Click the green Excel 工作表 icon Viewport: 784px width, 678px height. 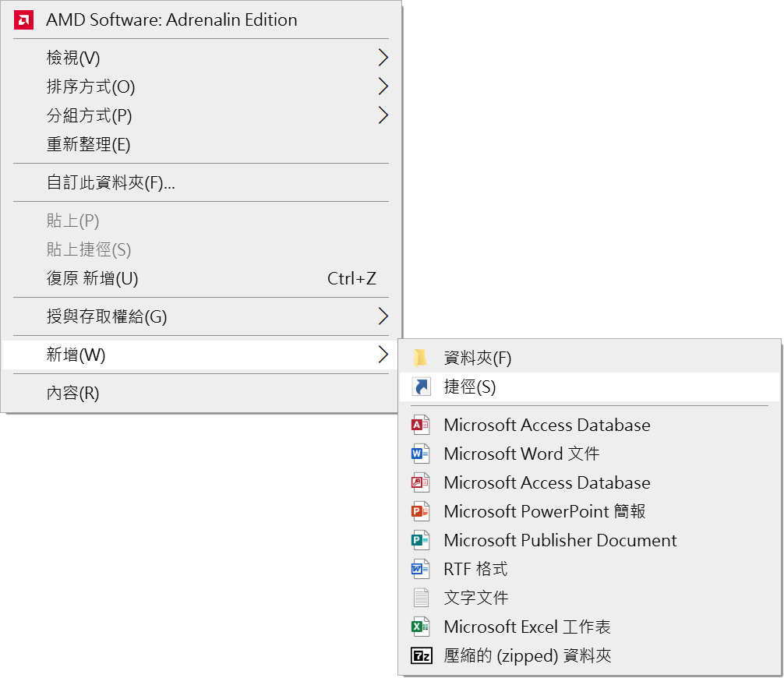421,627
